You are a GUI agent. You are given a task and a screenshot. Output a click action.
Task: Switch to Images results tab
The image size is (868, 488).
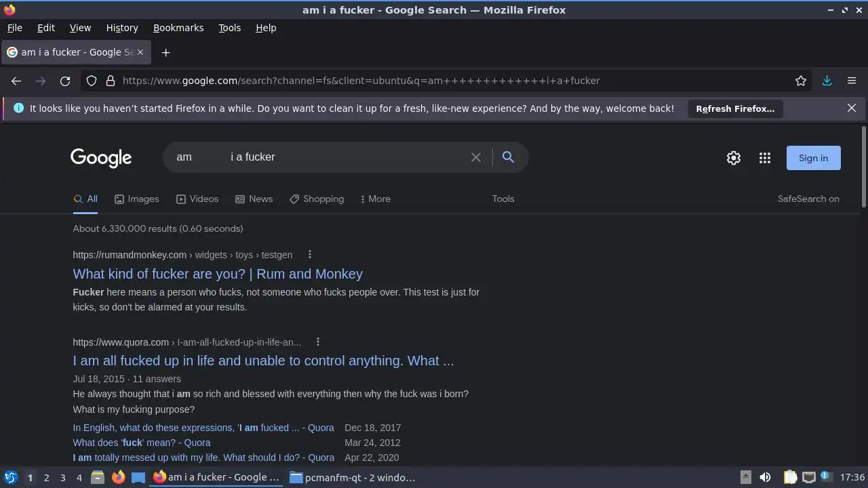[136, 199]
